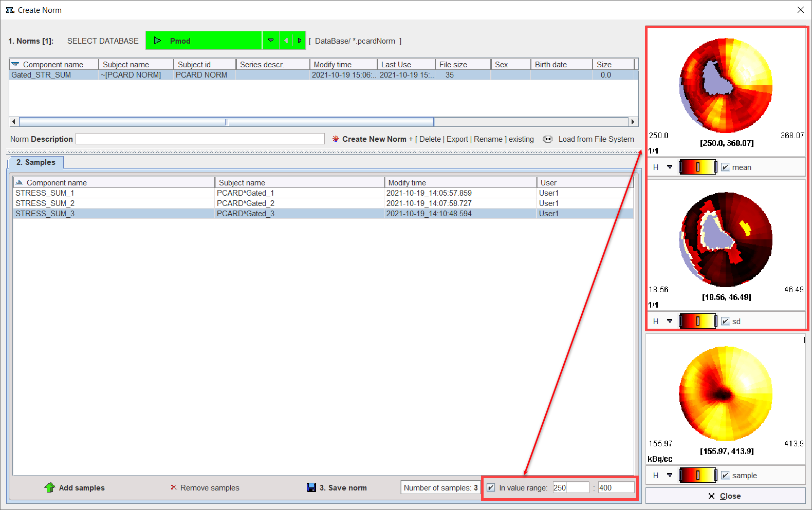Click the PCARD^Gated_2 subject name cell
The height and width of the screenshot is (510, 812).
(299, 203)
